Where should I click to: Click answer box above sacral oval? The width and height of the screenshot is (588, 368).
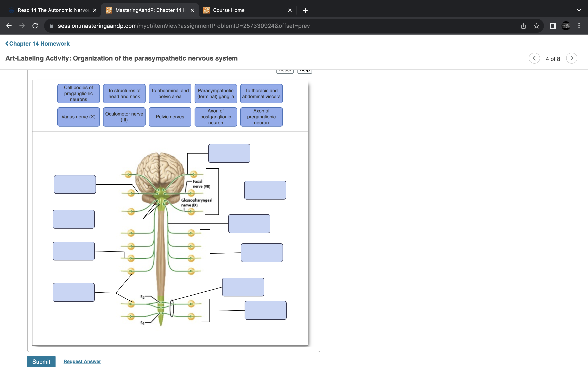tap(243, 287)
